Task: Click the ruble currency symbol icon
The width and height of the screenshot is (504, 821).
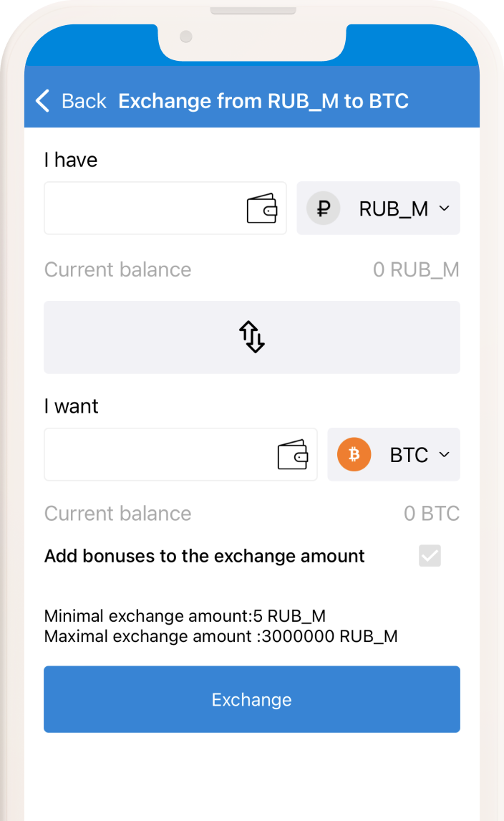Action: point(324,208)
